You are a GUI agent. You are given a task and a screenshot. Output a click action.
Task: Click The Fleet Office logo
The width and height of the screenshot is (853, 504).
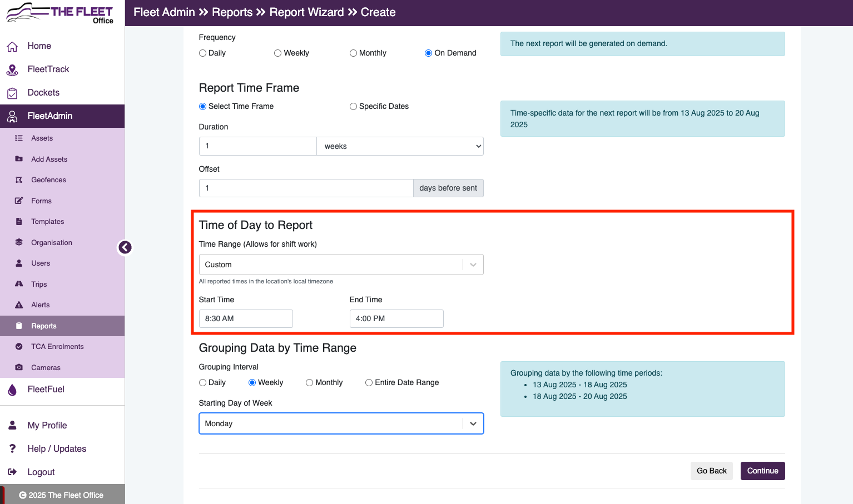[59, 13]
